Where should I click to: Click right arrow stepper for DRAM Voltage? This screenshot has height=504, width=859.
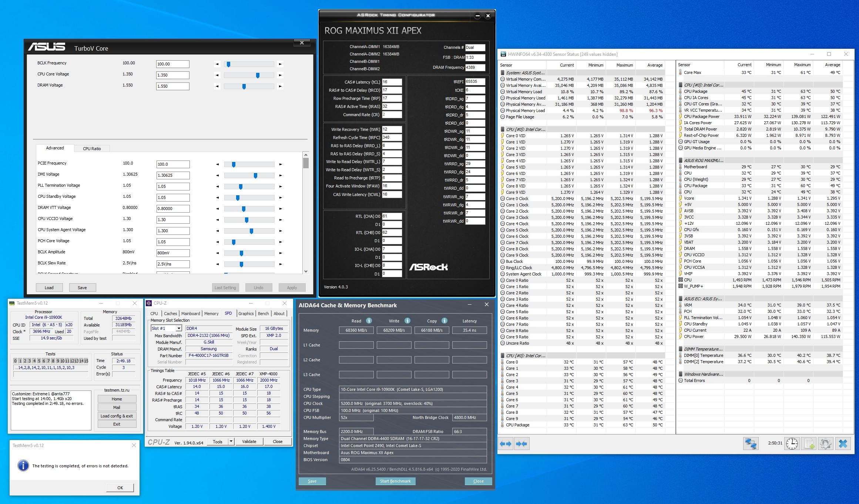[x=280, y=86]
